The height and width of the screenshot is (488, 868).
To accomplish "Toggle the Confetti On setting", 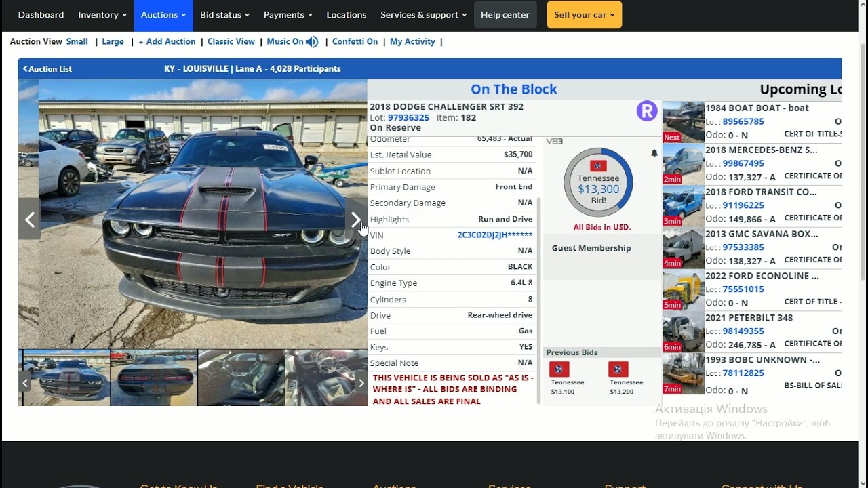I will pyautogui.click(x=355, y=41).
